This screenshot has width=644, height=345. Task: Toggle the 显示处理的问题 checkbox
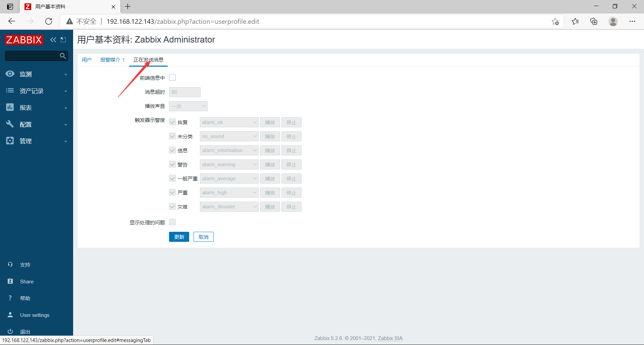click(x=172, y=222)
